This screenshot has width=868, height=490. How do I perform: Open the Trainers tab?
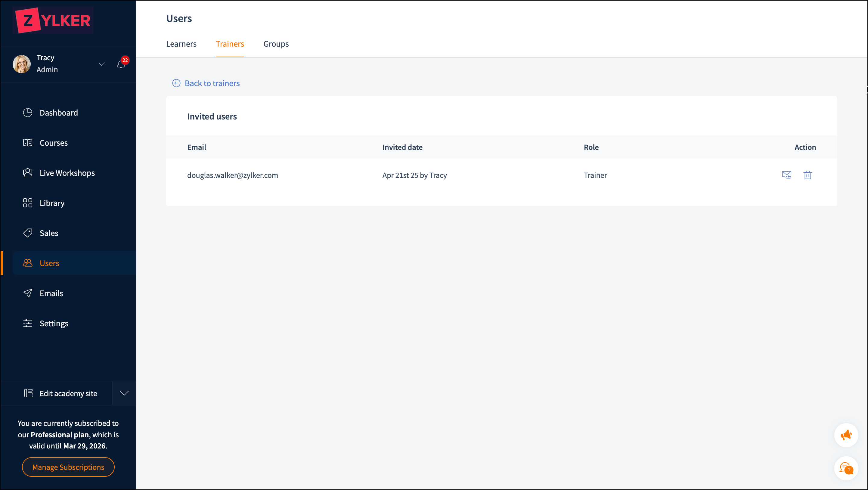point(230,44)
